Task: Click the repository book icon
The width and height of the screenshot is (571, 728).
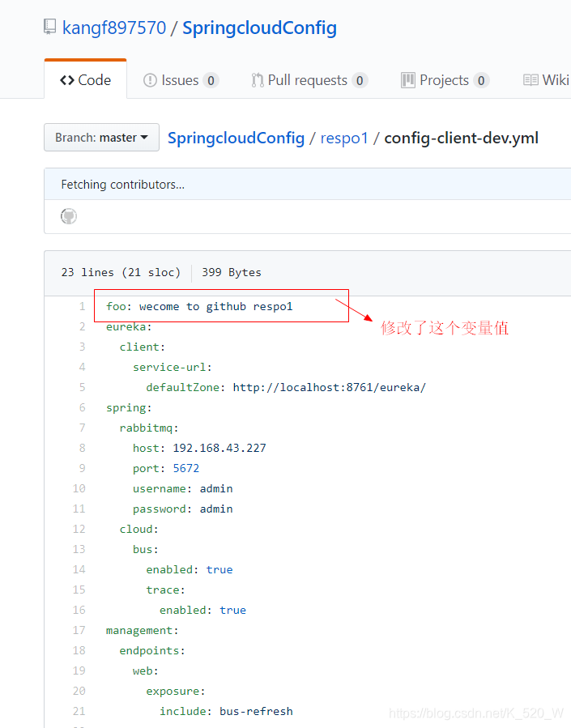Action: point(49,27)
